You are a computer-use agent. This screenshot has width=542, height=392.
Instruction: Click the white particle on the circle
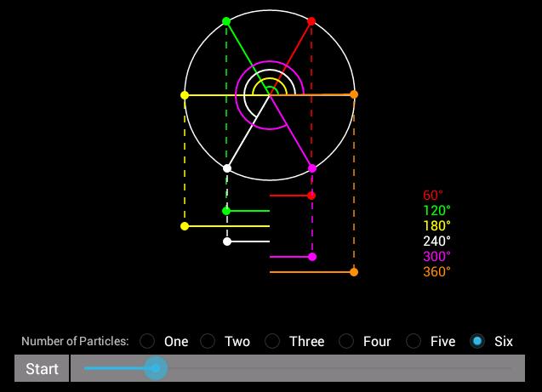click(x=227, y=168)
